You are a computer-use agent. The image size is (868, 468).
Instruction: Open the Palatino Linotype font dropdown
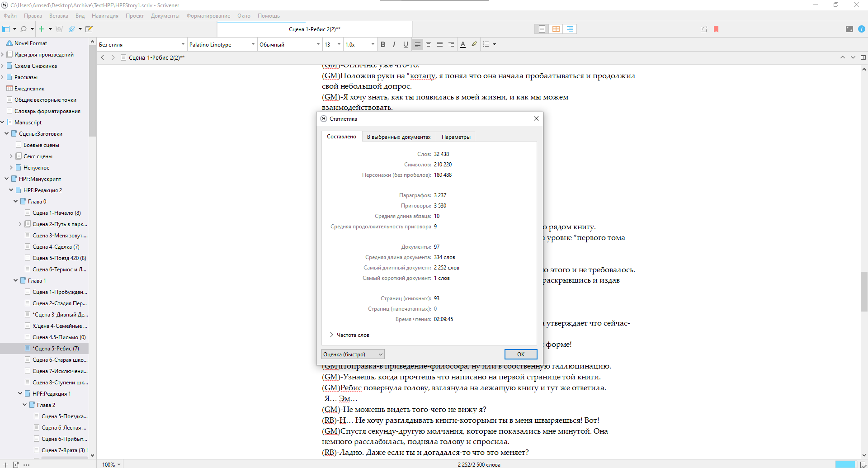pos(222,44)
